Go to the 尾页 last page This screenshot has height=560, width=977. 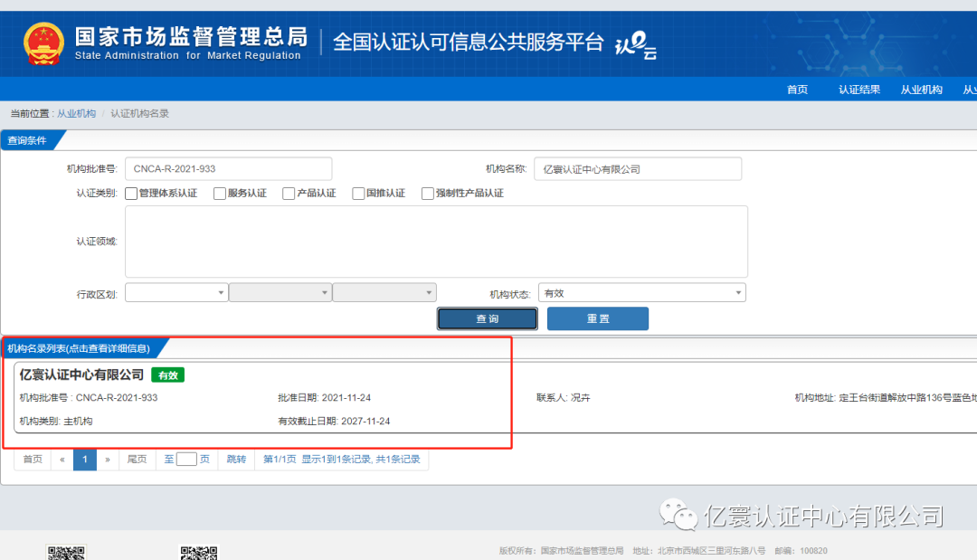click(x=138, y=460)
